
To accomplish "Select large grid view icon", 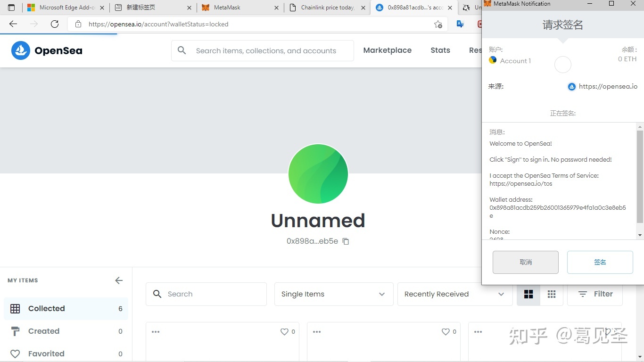I will [x=528, y=294].
